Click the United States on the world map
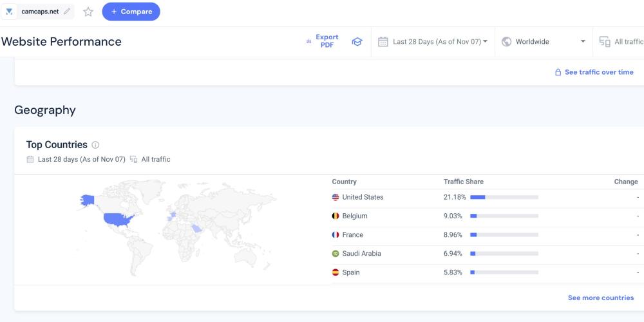The width and height of the screenshot is (644, 322). [x=118, y=220]
